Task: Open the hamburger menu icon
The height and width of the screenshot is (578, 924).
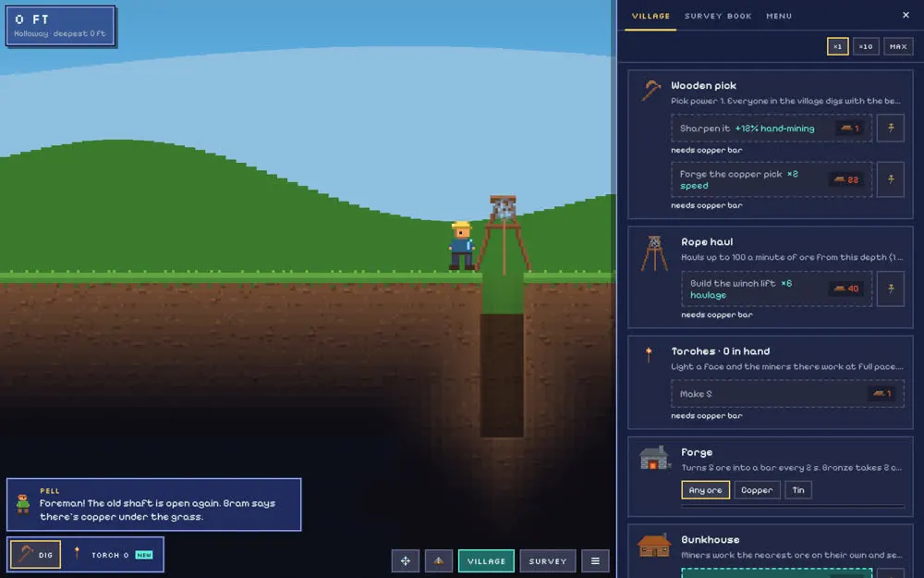Action: (x=595, y=561)
